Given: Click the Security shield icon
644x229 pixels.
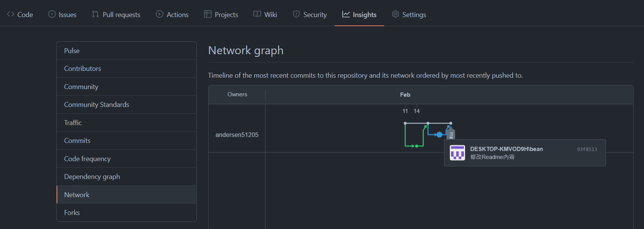Looking at the screenshot, I should tap(296, 14).
